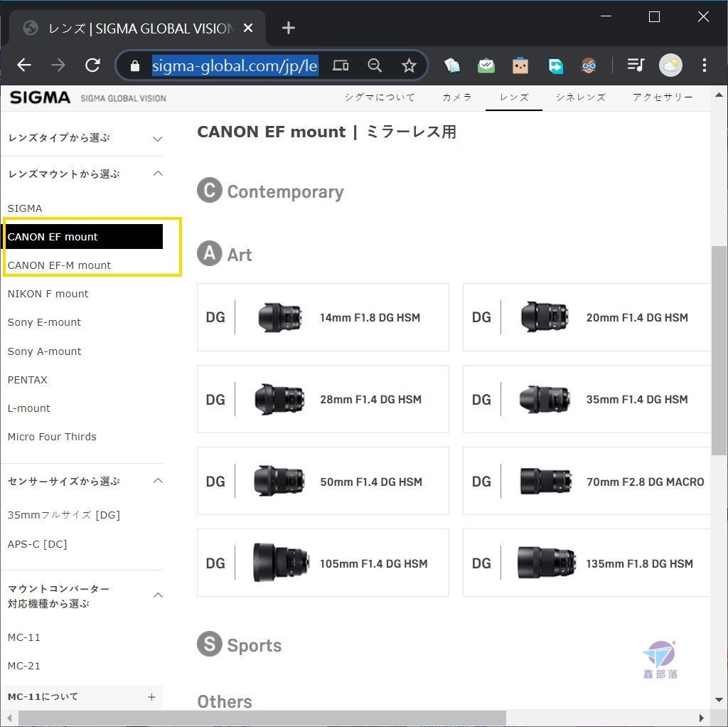Select NIKON F mount
This screenshot has width=728, height=727.
tap(48, 294)
